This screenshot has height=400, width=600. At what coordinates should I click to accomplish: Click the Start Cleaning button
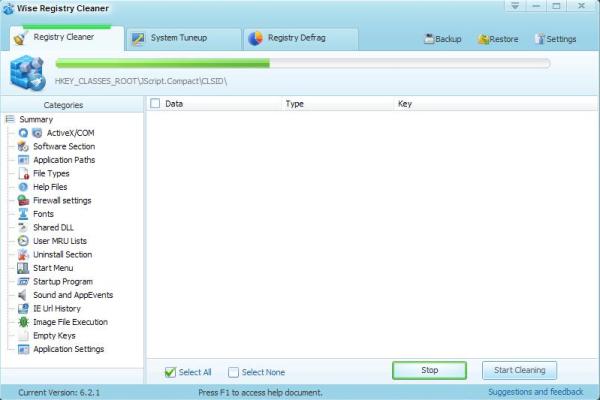point(519,370)
